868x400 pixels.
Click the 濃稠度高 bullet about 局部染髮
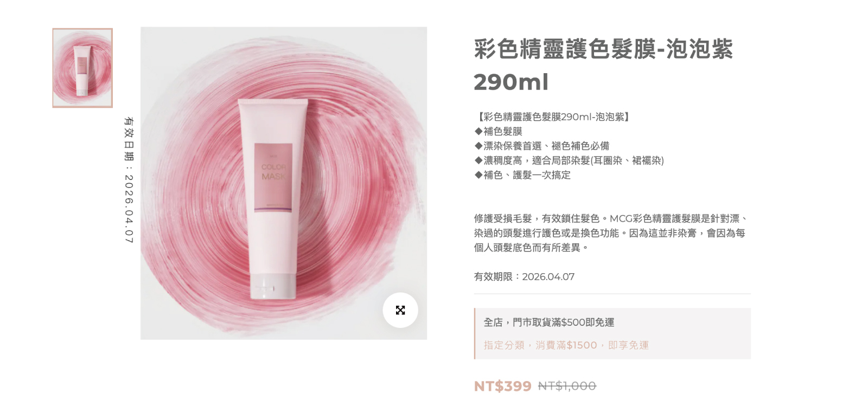tap(569, 160)
